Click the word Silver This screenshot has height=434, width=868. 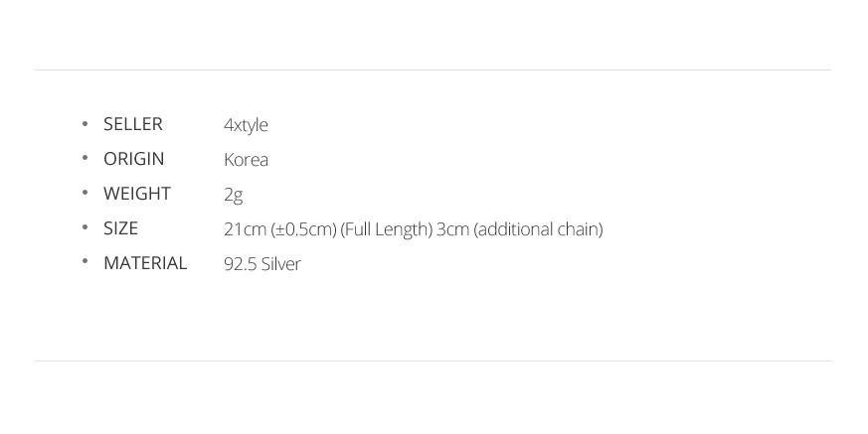pos(281,264)
